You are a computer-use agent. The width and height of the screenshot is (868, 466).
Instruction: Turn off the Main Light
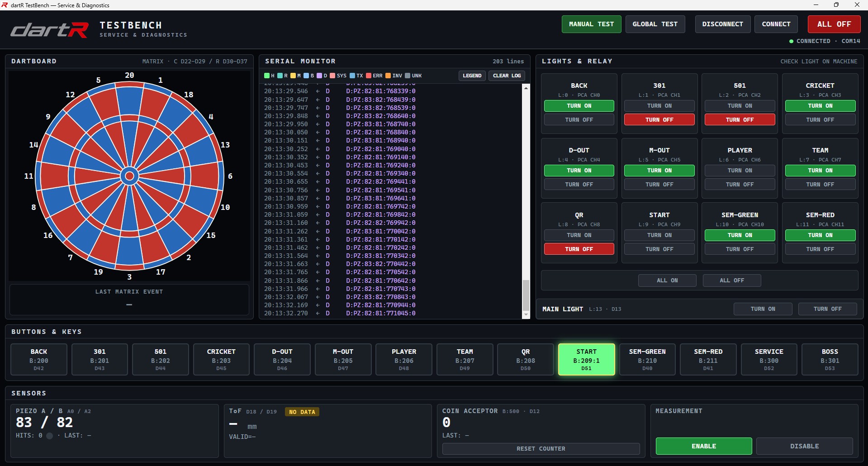[x=828, y=309]
